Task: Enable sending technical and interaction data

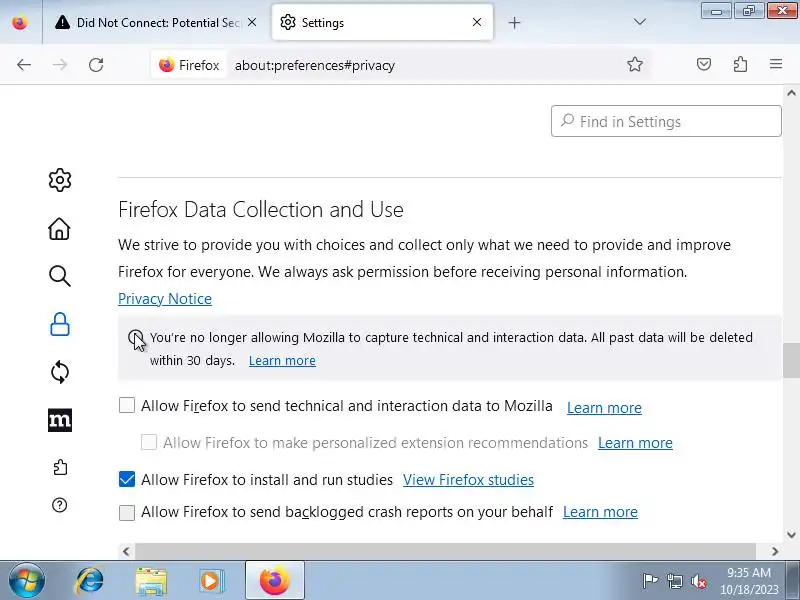Action: (x=127, y=406)
